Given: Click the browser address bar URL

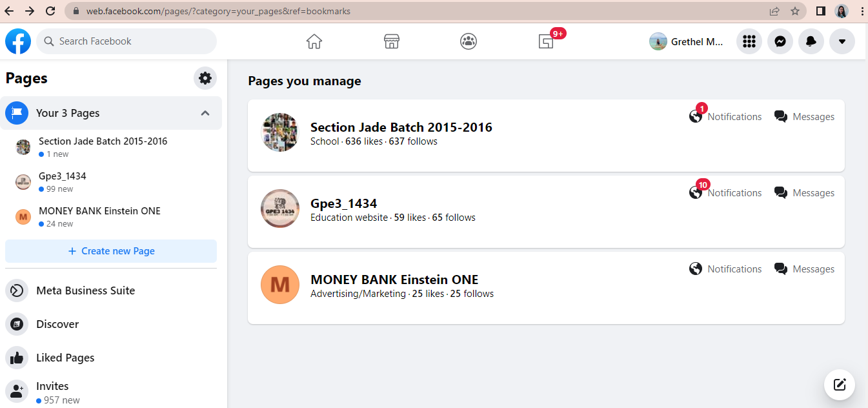Looking at the screenshot, I should [218, 11].
